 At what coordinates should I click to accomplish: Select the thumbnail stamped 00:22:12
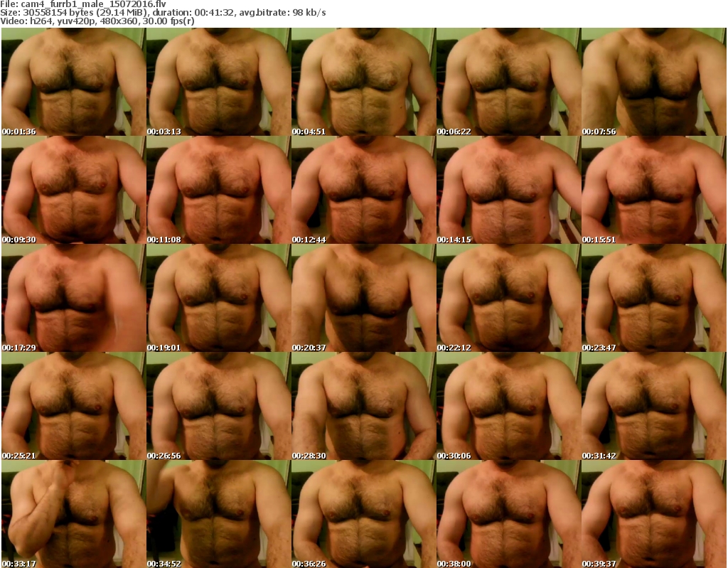coord(509,298)
